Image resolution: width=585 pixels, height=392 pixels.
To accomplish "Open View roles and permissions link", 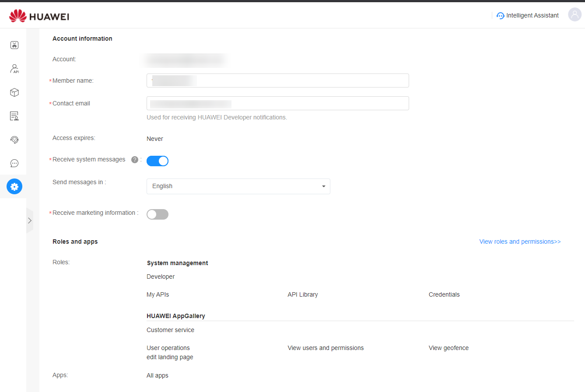I will point(520,241).
